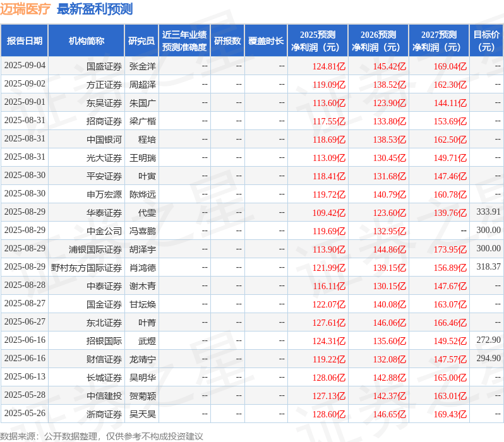Click the 近三年业绩预测准确度 column header
The height and width of the screenshot is (442, 504).
tap(184, 41)
